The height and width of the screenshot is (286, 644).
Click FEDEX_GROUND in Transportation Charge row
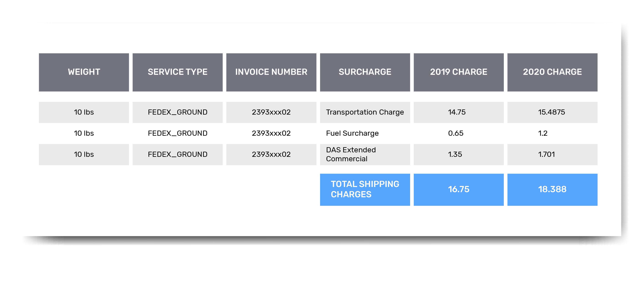[178, 112]
